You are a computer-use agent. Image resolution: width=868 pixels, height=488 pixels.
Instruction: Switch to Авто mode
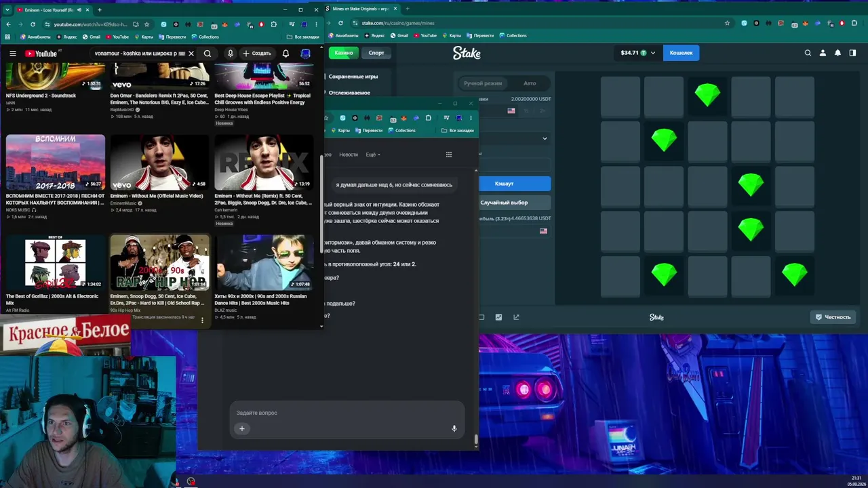tap(530, 83)
